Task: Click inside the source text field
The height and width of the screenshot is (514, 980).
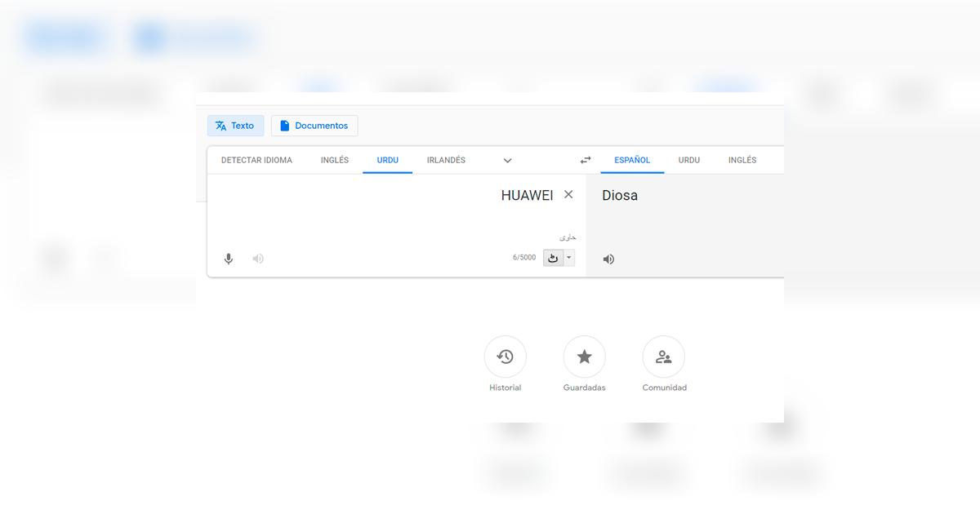Action: pos(392,212)
